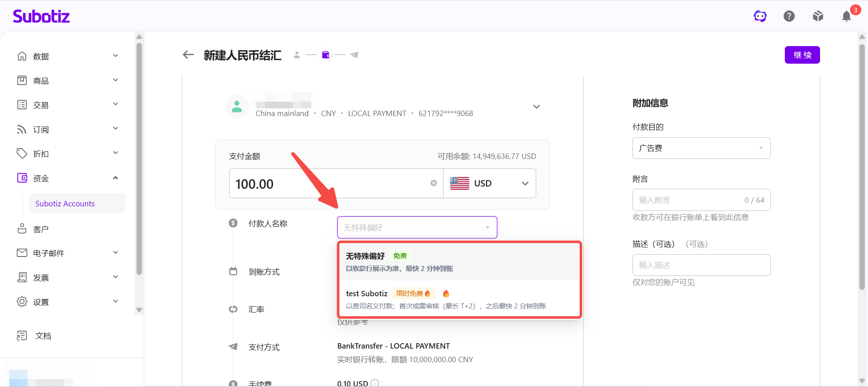
Task: Open the chat assistant robot icon
Action: click(x=760, y=16)
